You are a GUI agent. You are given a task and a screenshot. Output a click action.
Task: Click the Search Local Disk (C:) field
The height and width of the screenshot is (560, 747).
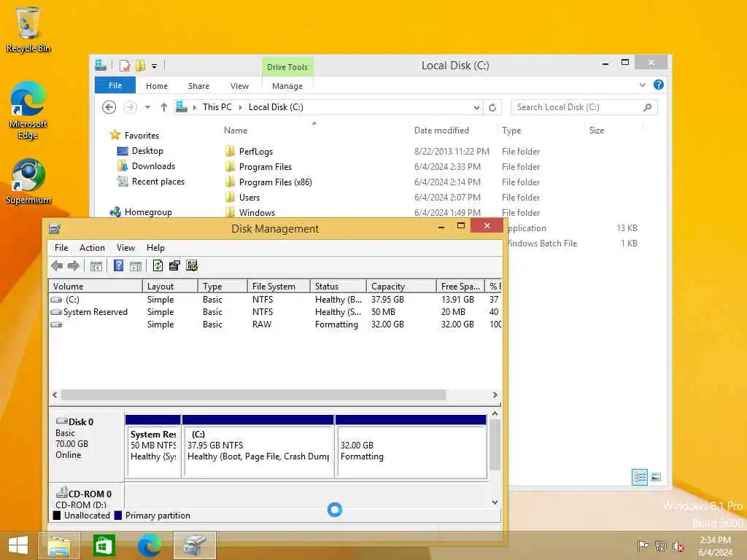coord(584,107)
